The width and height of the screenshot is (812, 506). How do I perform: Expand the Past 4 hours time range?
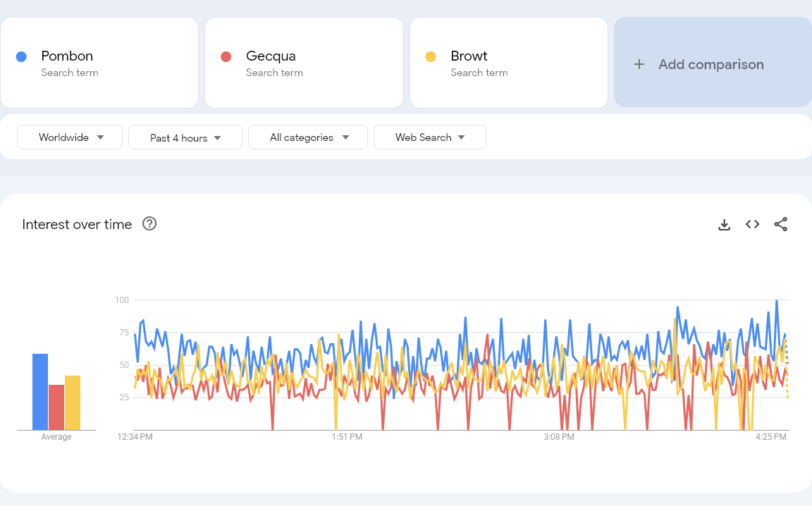click(x=185, y=137)
